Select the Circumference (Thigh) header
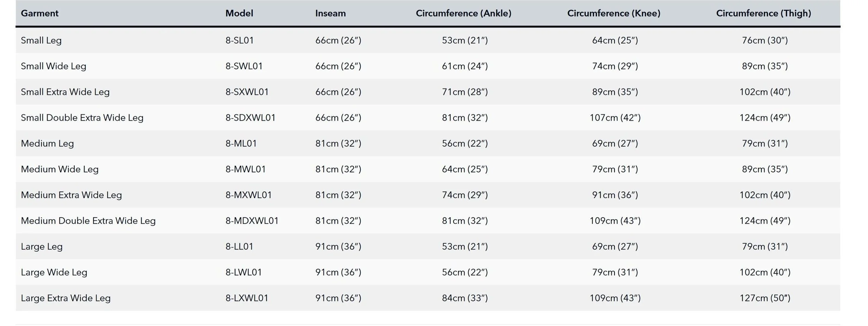868x326 pixels. click(x=764, y=13)
